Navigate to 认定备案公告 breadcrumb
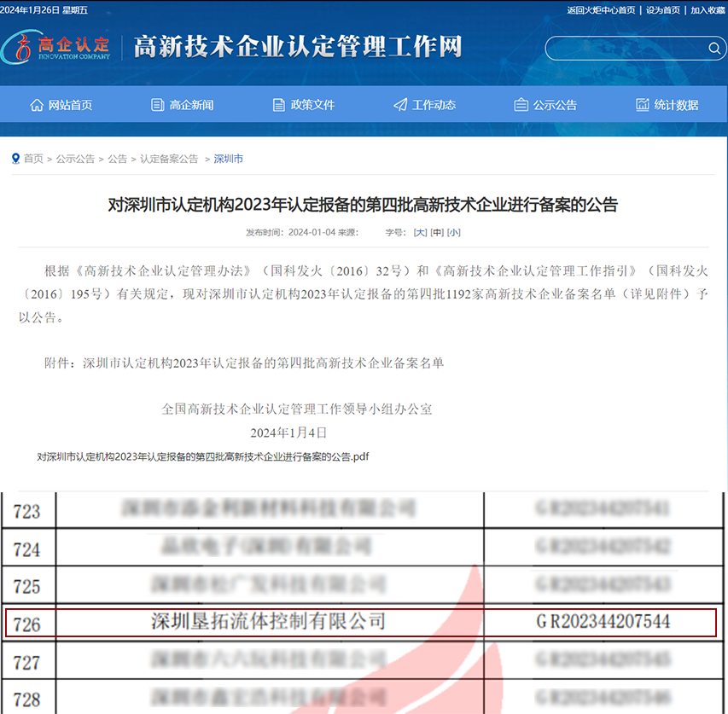Viewport: 728px width, 714px height. [169, 159]
